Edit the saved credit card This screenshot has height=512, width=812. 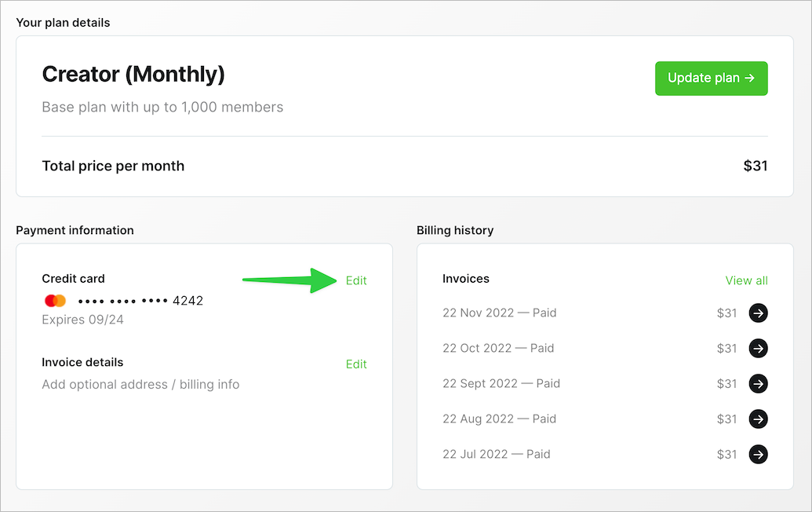click(x=356, y=280)
